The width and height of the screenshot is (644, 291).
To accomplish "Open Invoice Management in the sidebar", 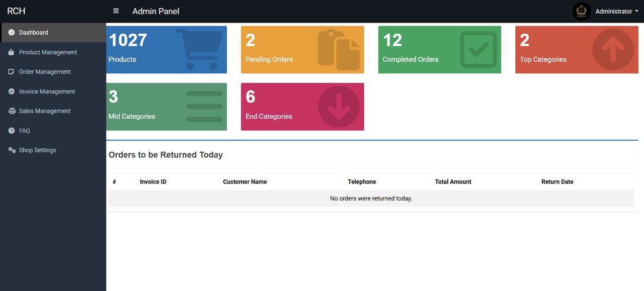I will tap(47, 91).
